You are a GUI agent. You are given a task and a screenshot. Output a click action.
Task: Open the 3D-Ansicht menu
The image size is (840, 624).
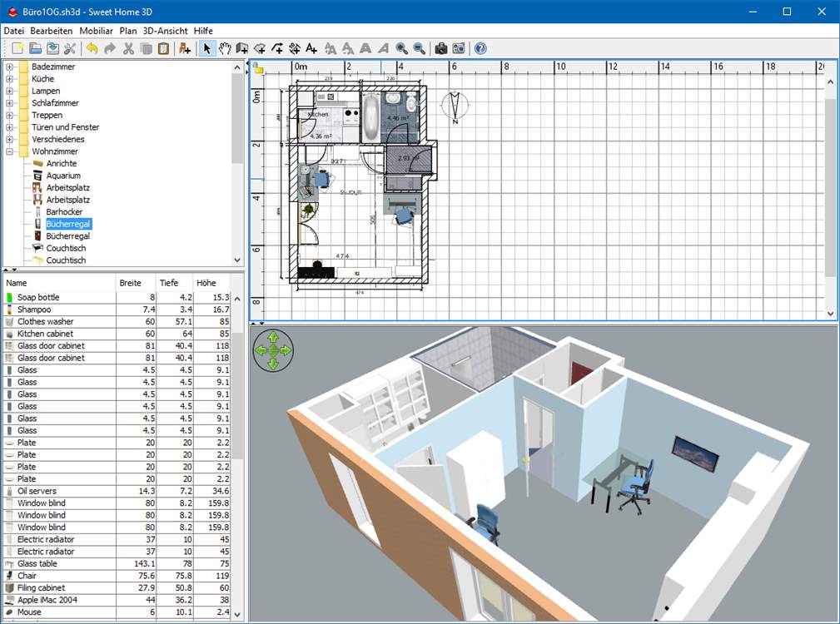(166, 31)
